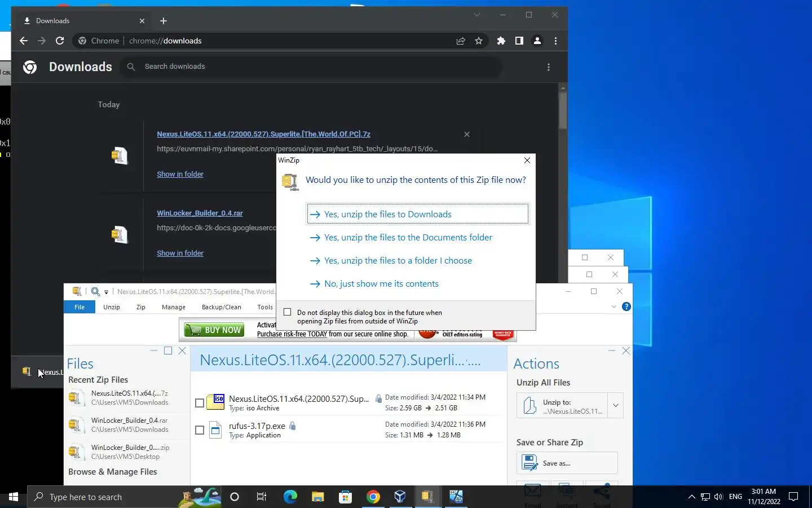This screenshot has height=508, width=812.
Task: Click Unzip to document icon
Action: coord(530,405)
